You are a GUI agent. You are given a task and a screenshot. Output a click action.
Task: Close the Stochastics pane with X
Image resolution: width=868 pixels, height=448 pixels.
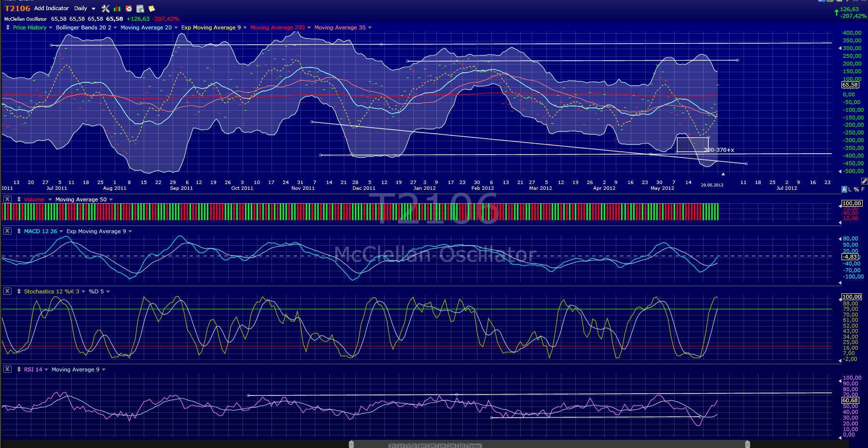click(7, 291)
